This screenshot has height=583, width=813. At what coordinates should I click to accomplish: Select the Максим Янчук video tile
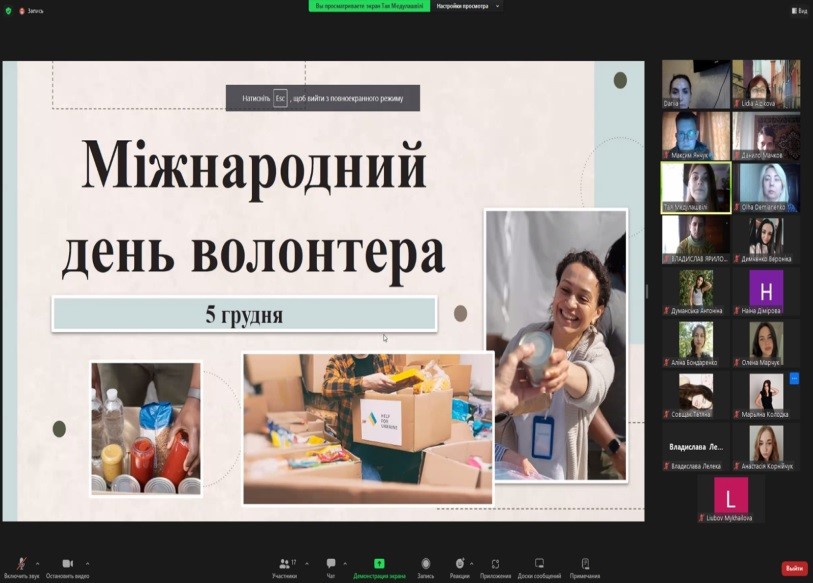(696, 135)
